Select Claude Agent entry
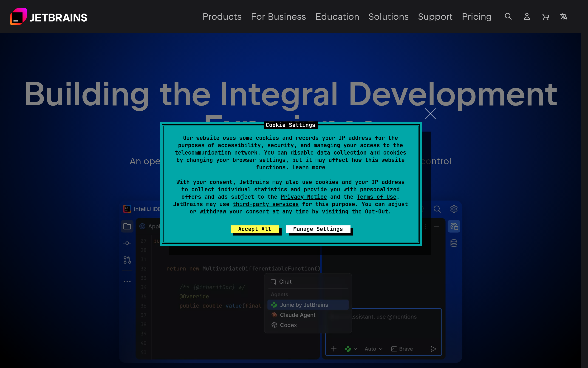 [308, 315]
